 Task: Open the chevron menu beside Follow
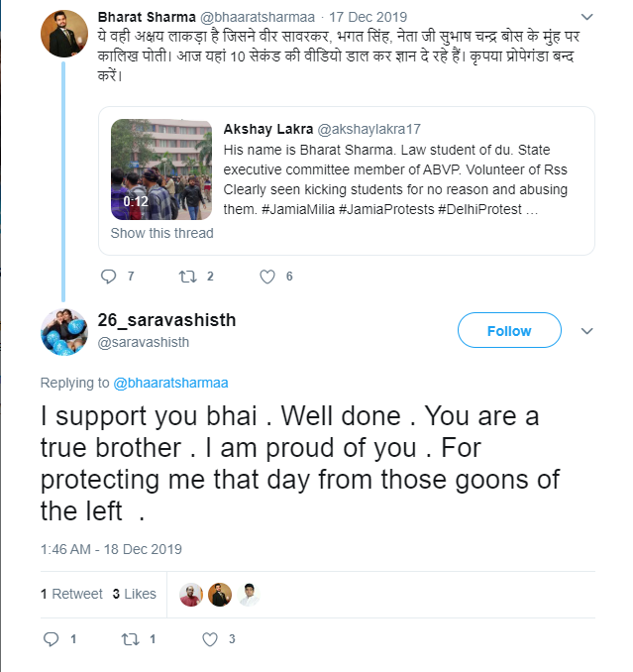(586, 331)
